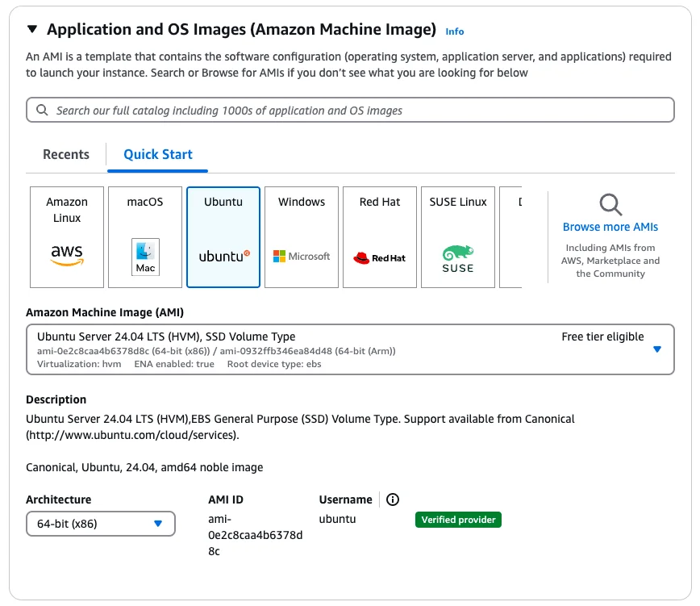Click the Microsoft logo icon

pyautogui.click(x=302, y=257)
